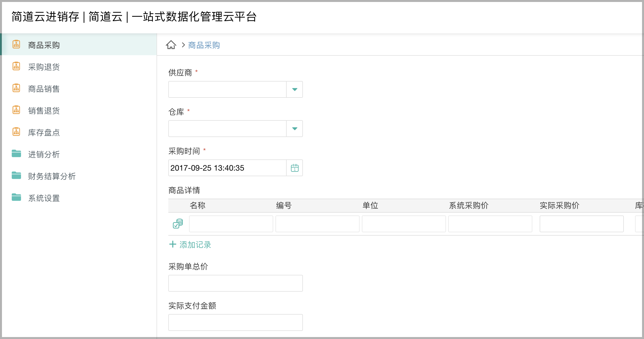Click the 财务结算分析 folder icon
Image resolution: width=644 pixels, height=339 pixels.
pyautogui.click(x=16, y=176)
